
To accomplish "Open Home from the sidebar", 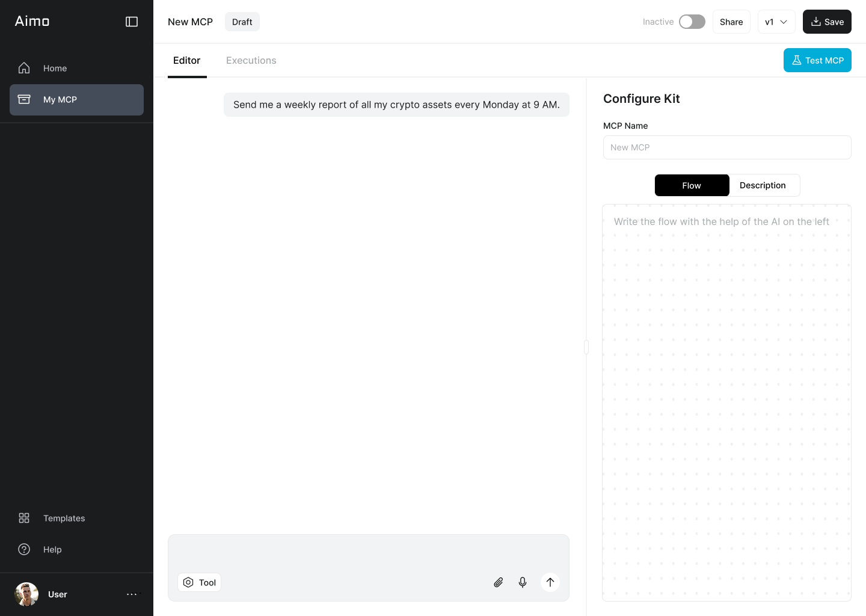I will coord(76,68).
